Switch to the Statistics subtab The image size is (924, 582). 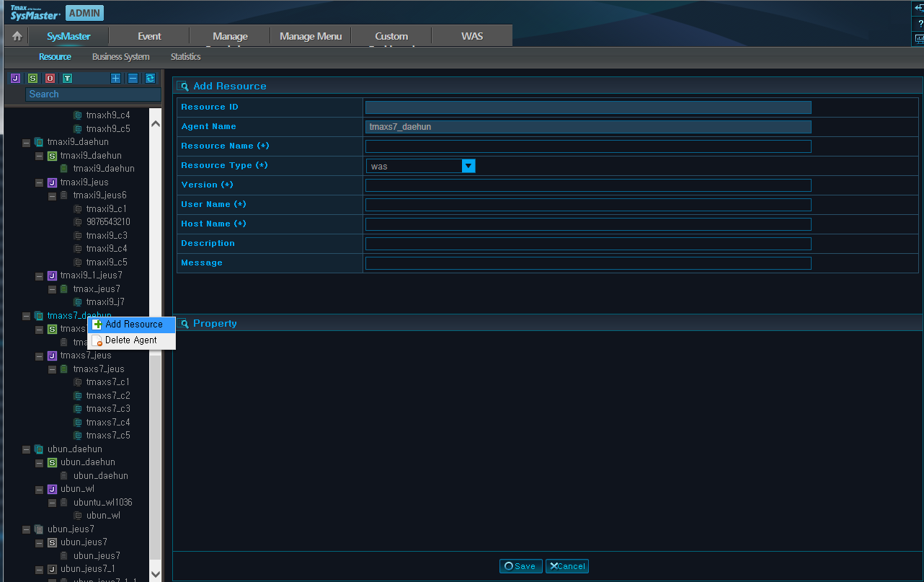pyautogui.click(x=186, y=56)
